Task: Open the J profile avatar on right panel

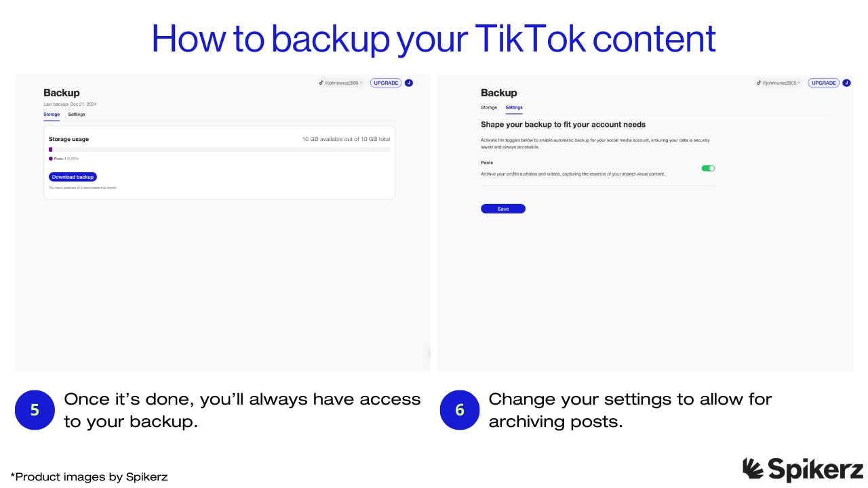Action: pos(846,83)
